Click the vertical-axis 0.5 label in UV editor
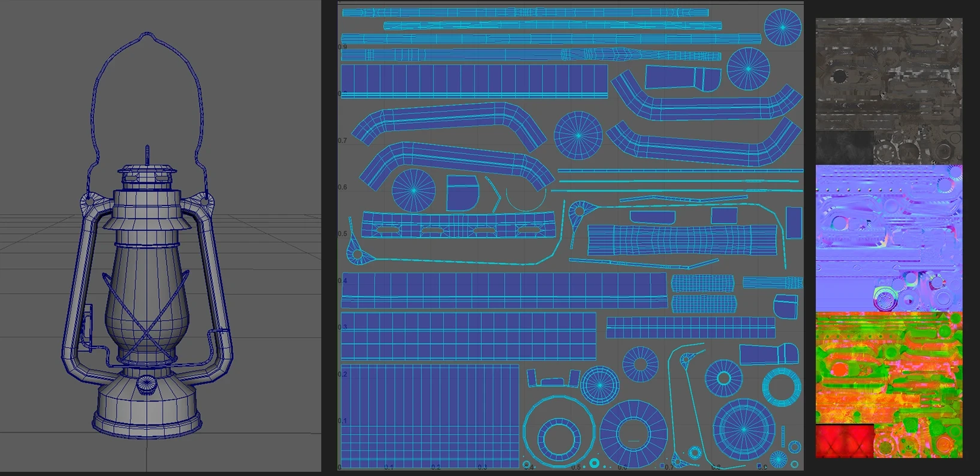980x476 pixels. coord(342,234)
